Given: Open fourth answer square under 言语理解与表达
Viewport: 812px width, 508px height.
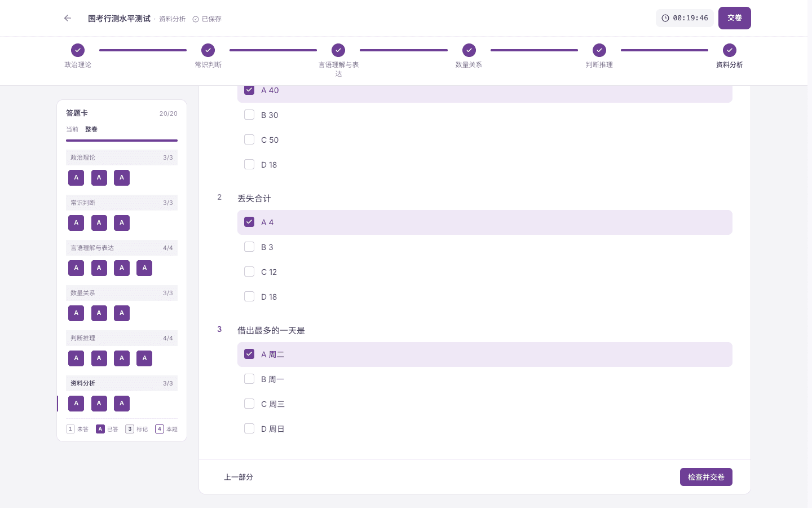Looking at the screenshot, I should coord(144,268).
